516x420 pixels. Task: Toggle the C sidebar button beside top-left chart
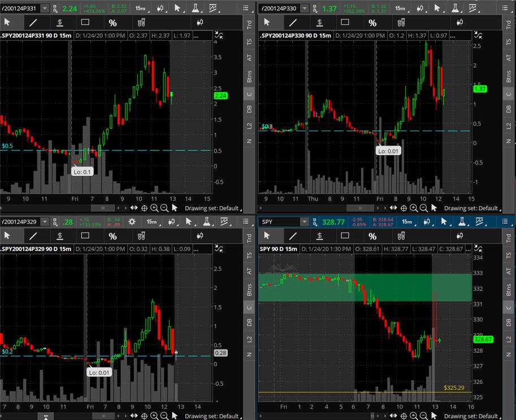249,94
